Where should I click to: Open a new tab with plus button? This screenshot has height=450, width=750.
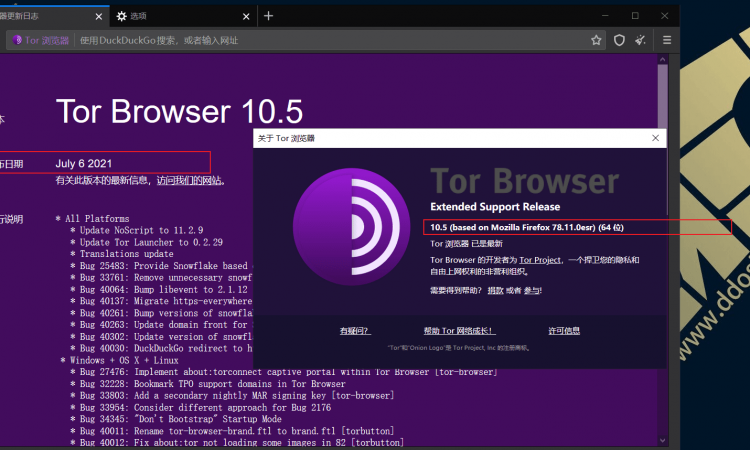click(x=268, y=16)
